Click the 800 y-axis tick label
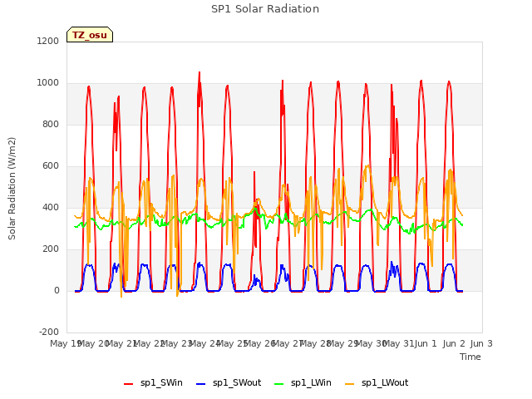The width and height of the screenshot is (532, 399). coord(51,124)
